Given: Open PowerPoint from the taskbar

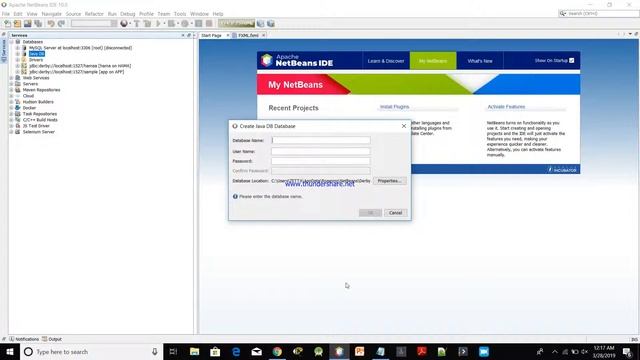Looking at the screenshot, I should click(x=360, y=351).
